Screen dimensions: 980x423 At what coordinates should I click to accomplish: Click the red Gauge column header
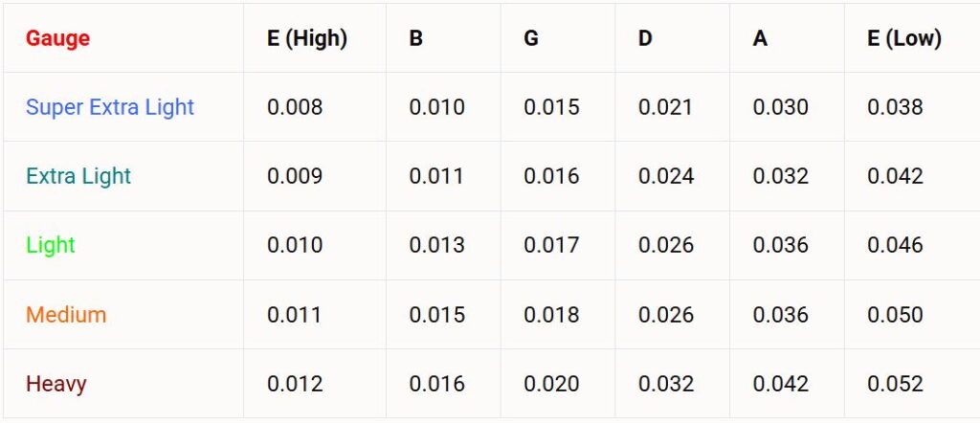[x=57, y=38]
